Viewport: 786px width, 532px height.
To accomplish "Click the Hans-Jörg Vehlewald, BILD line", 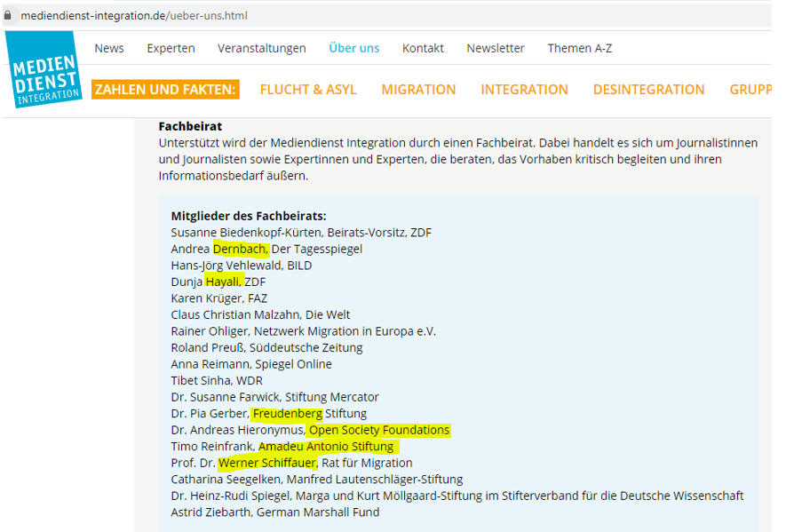I will (241, 266).
